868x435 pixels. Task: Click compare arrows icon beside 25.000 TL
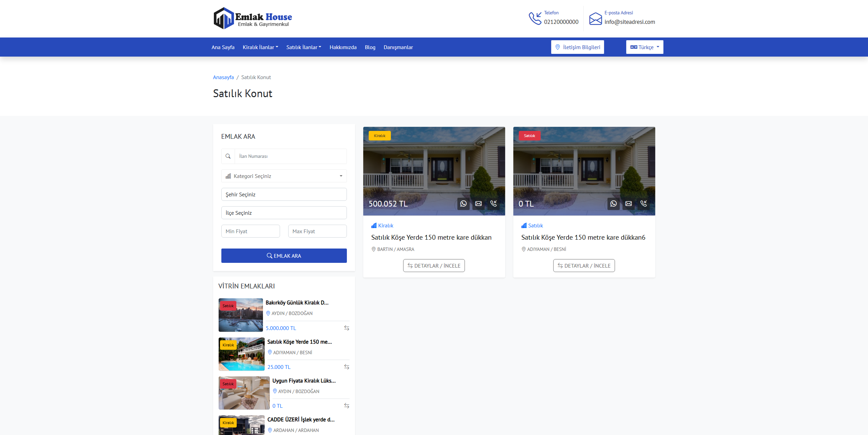coord(347,367)
